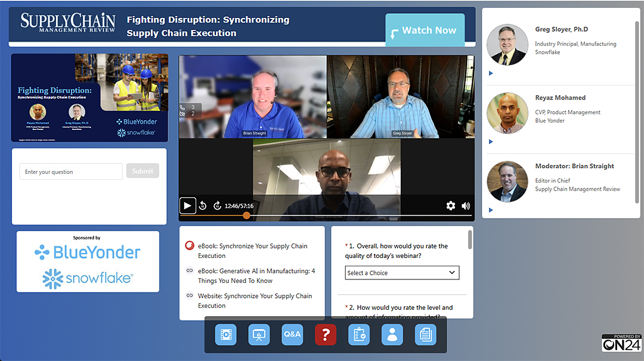Click the 'Reyaz Mohamed' name
This screenshot has width=644, height=361.
tap(560, 98)
